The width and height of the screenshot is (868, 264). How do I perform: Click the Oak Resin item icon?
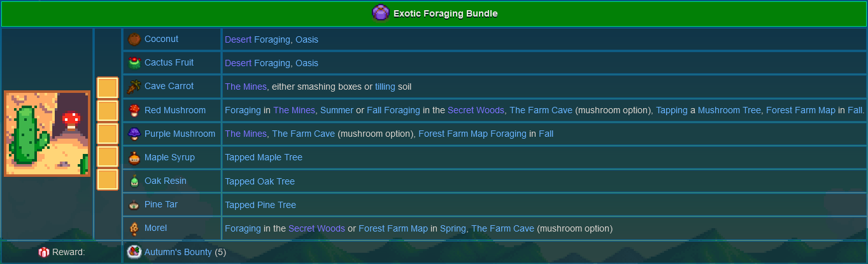coord(134,181)
